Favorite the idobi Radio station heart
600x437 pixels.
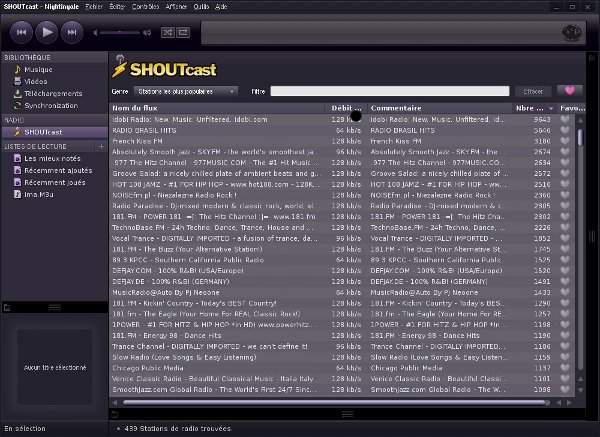565,119
